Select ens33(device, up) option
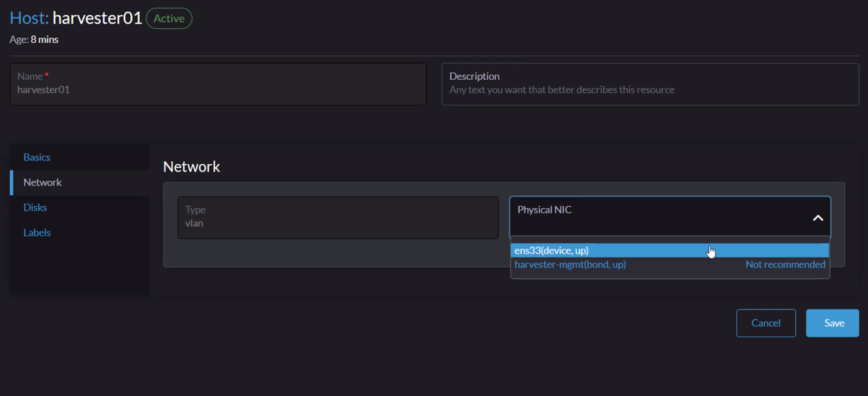The width and height of the screenshot is (868, 396). point(669,250)
